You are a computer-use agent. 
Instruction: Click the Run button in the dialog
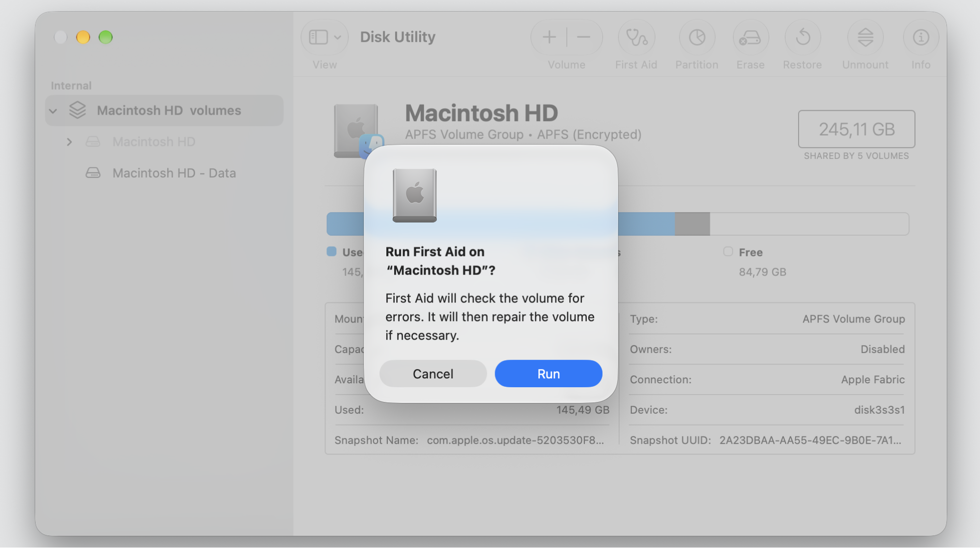[x=548, y=374]
